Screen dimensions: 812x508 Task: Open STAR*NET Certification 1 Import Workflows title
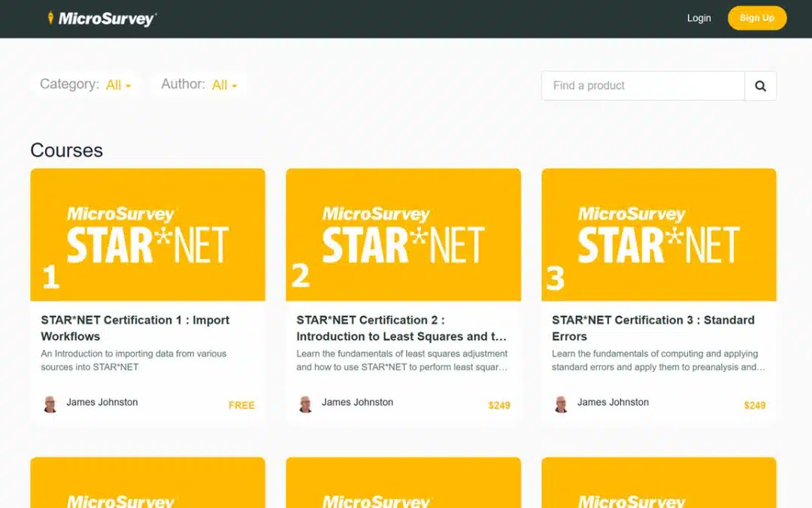(135, 328)
